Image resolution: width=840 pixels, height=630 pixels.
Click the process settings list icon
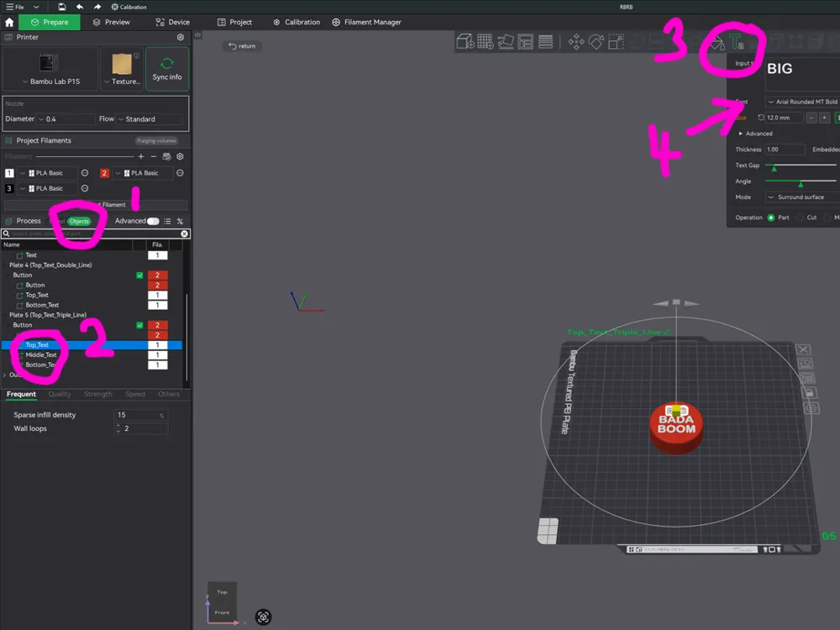pyautogui.click(x=167, y=221)
